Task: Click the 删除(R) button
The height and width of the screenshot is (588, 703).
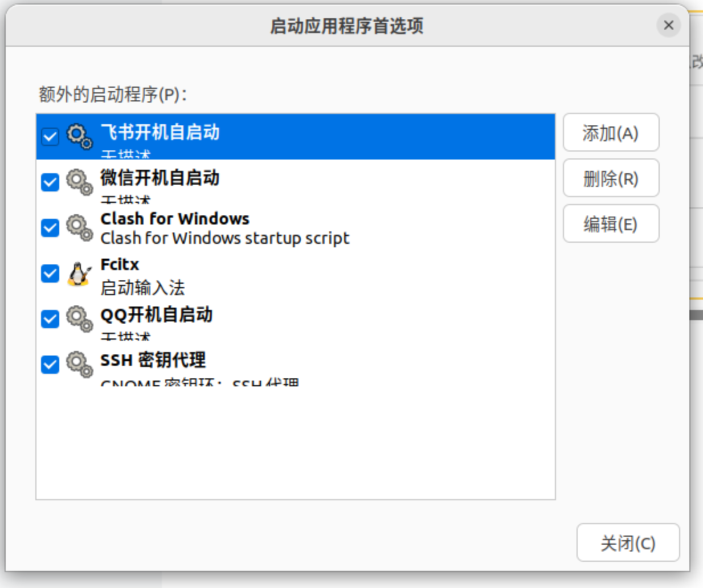Action: [x=611, y=178]
